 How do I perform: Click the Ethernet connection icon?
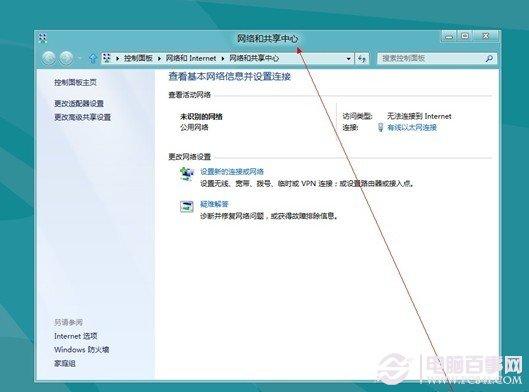[x=380, y=127]
